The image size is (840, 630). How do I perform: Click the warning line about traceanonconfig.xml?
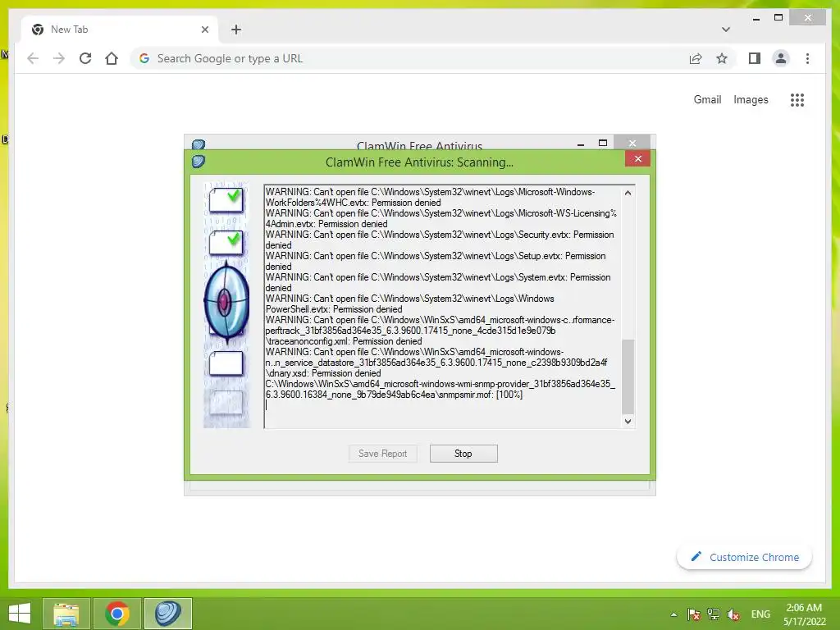(440, 331)
